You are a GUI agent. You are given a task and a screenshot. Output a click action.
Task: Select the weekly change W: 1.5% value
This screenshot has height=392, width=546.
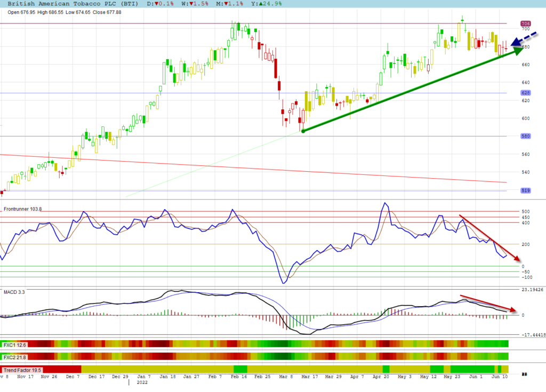pos(195,4)
